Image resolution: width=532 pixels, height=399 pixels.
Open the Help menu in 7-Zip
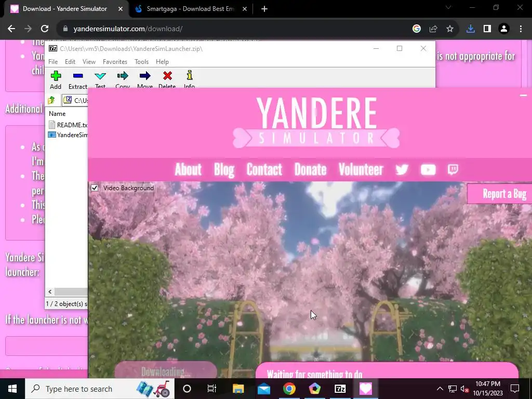[x=162, y=62]
